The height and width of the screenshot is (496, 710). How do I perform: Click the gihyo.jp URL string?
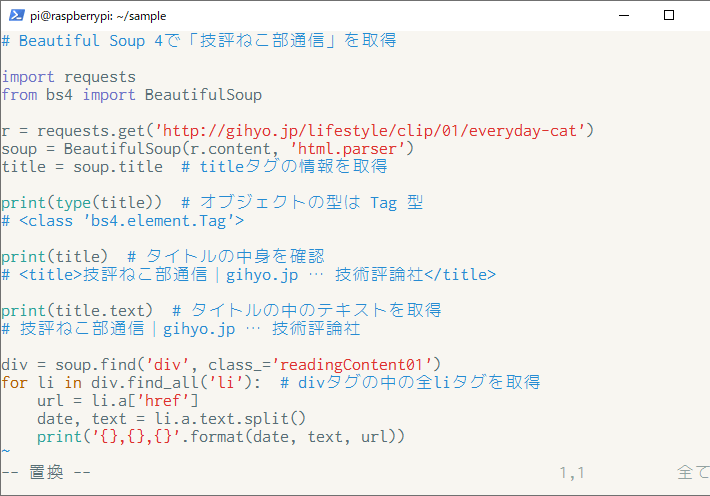(x=370, y=131)
